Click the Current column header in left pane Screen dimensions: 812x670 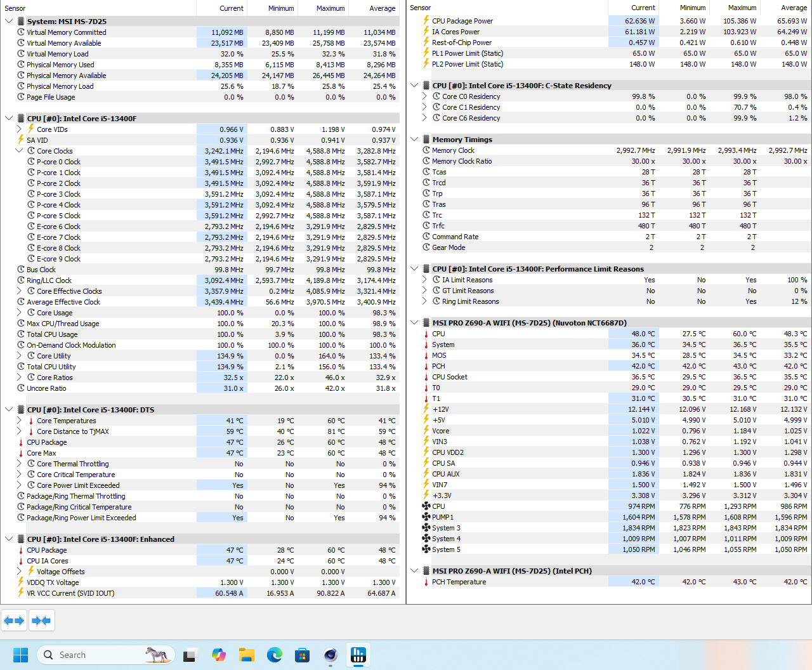tap(221, 8)
